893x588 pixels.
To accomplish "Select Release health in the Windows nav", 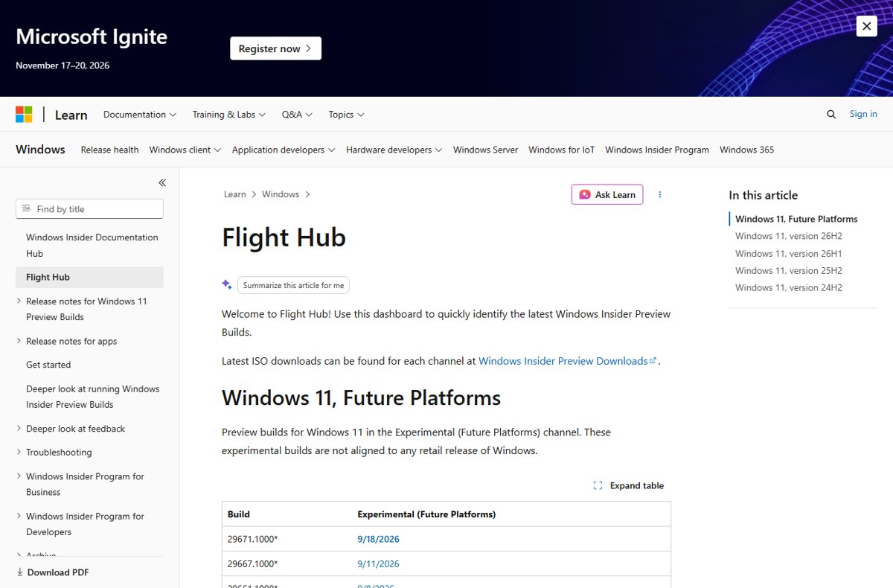I will pos(109,150).
